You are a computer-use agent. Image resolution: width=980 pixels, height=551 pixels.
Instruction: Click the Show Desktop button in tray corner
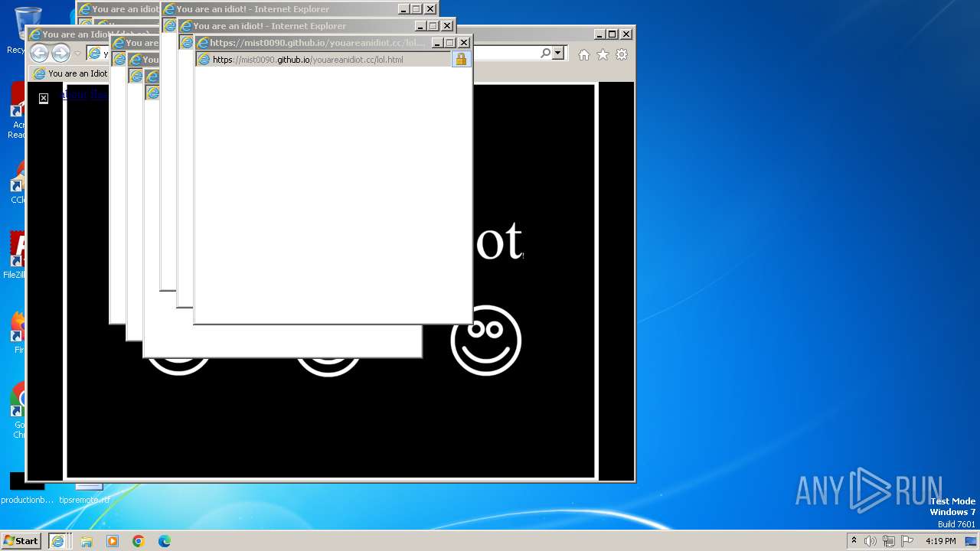click(972, 541)
